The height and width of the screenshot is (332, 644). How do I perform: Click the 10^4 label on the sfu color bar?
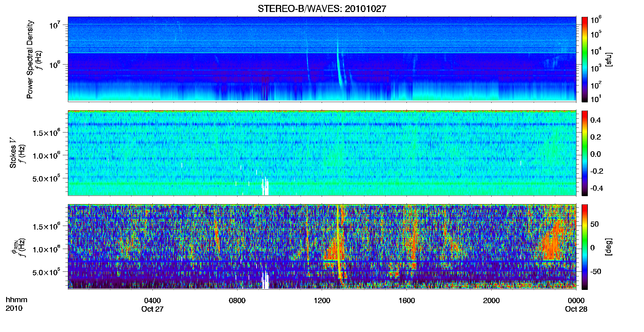pyautogui.click(x=596, y=51)
